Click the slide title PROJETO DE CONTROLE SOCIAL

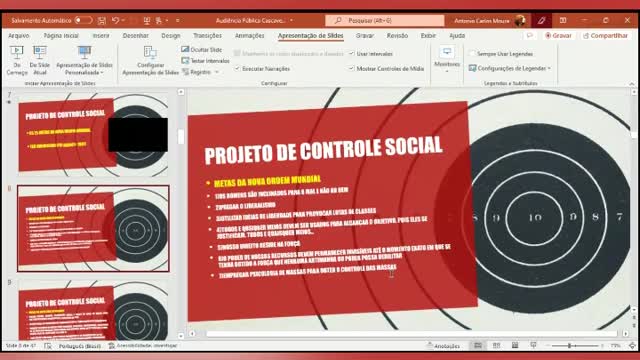click(323, 150)
